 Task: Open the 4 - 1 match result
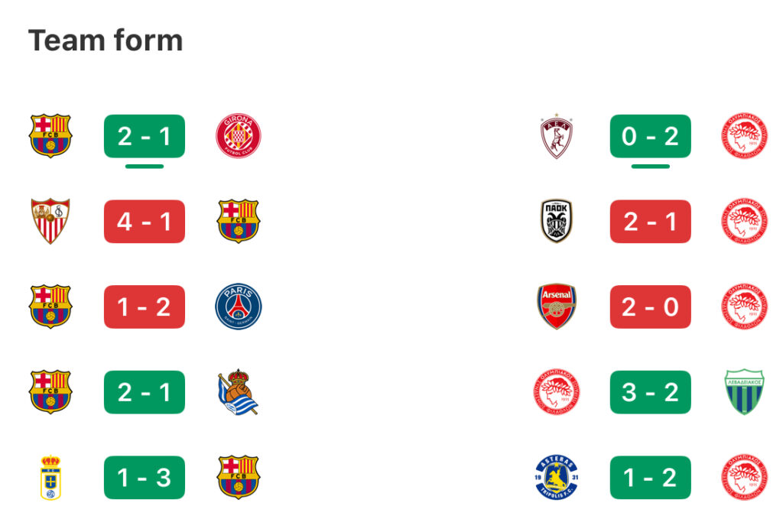[145, 222]
